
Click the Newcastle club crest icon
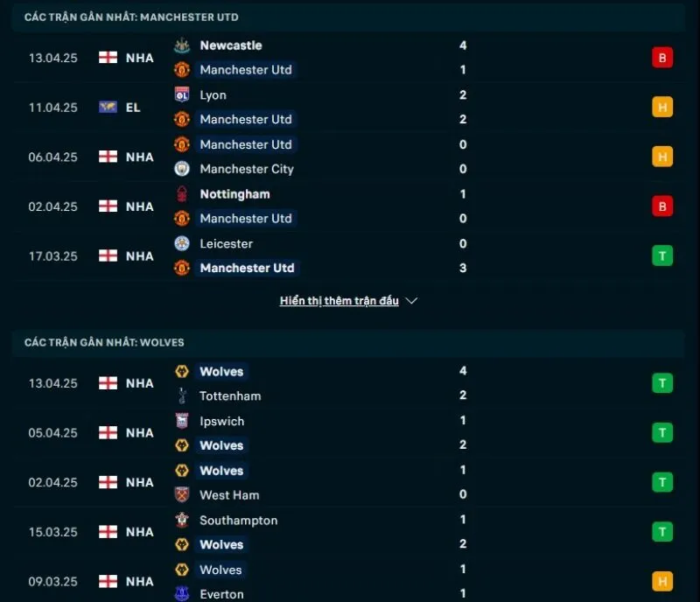pos(181,45)
